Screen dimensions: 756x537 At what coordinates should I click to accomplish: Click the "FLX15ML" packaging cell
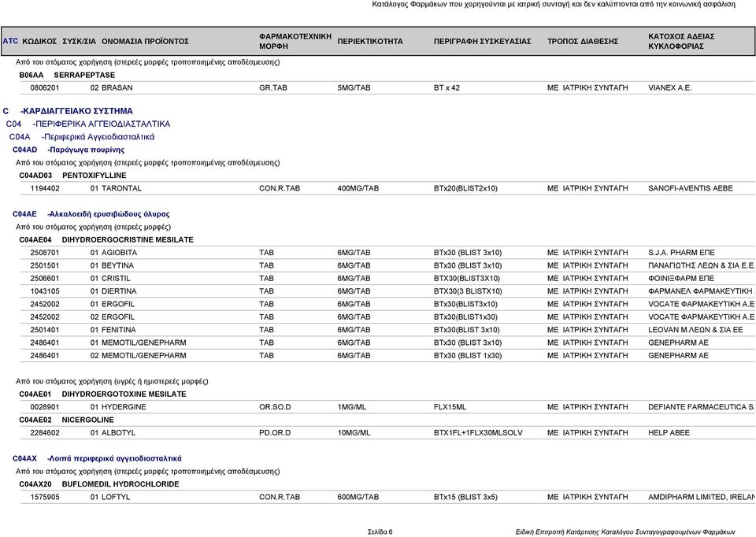450,407
